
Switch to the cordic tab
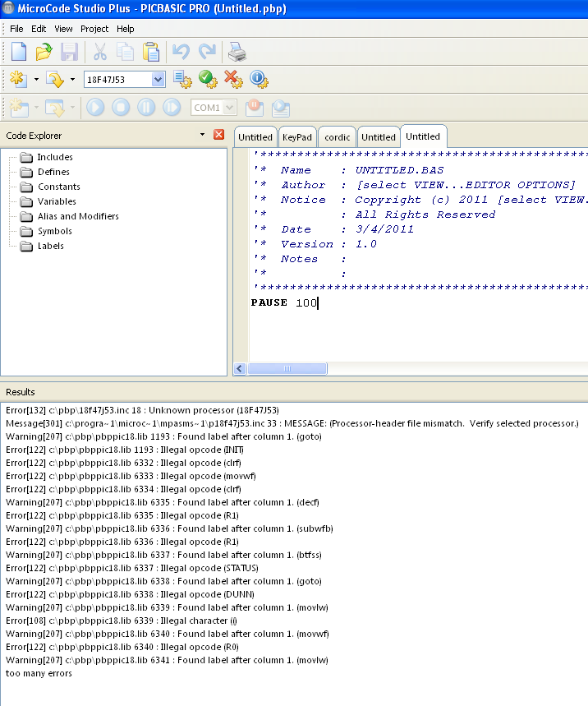337,137
